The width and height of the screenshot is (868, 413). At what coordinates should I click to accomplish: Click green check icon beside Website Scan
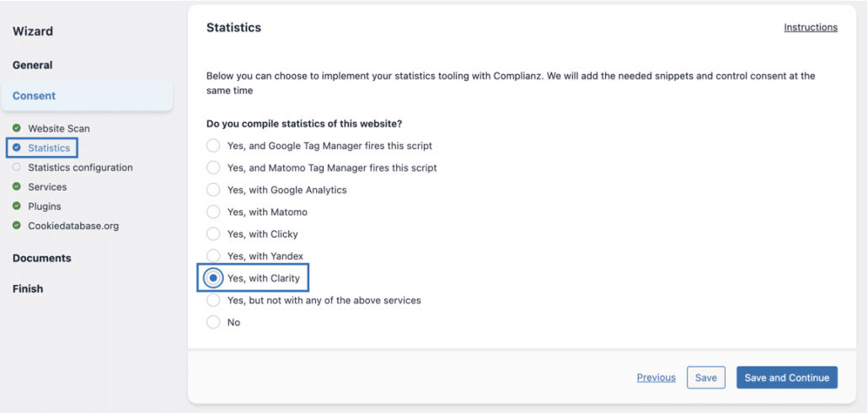pyautogui.click(x=17, y=128)
